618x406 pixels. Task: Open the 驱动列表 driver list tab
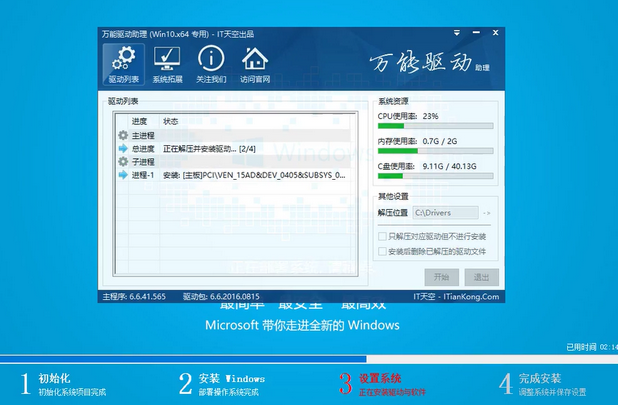pyautogui.click(x=124, y=64)
